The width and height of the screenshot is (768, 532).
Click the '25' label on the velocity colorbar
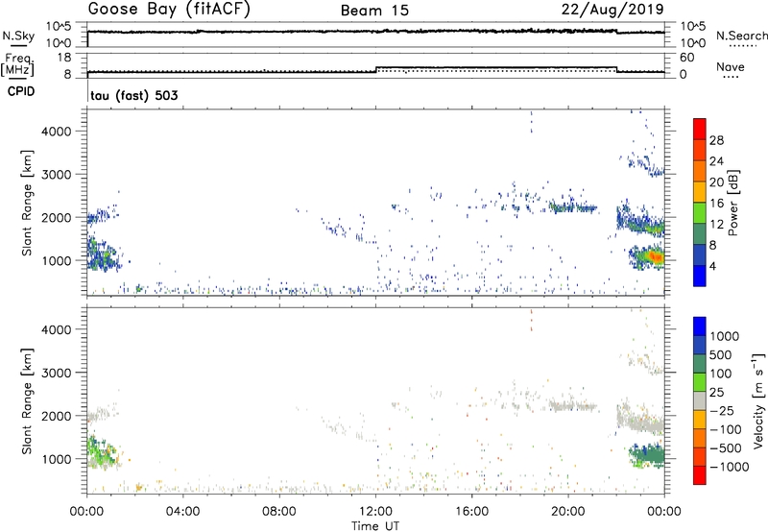pos(716,392)
